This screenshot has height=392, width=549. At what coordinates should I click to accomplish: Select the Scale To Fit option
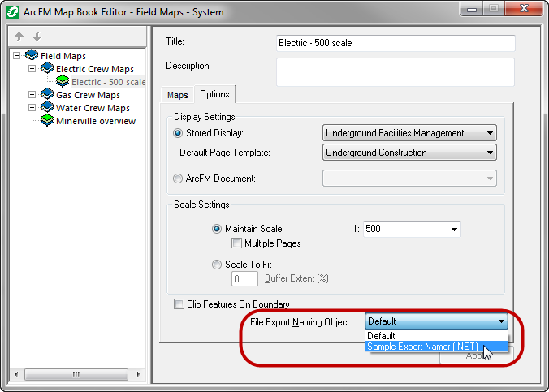click(216, 265)
